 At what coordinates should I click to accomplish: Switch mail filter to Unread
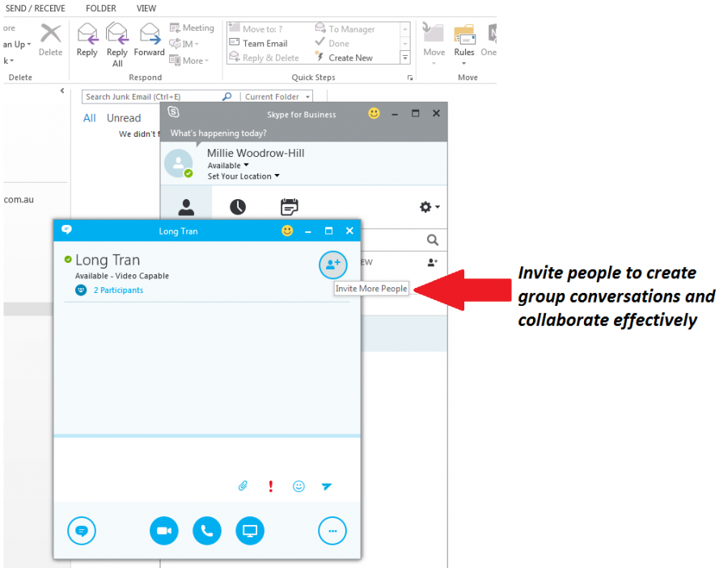125,117
